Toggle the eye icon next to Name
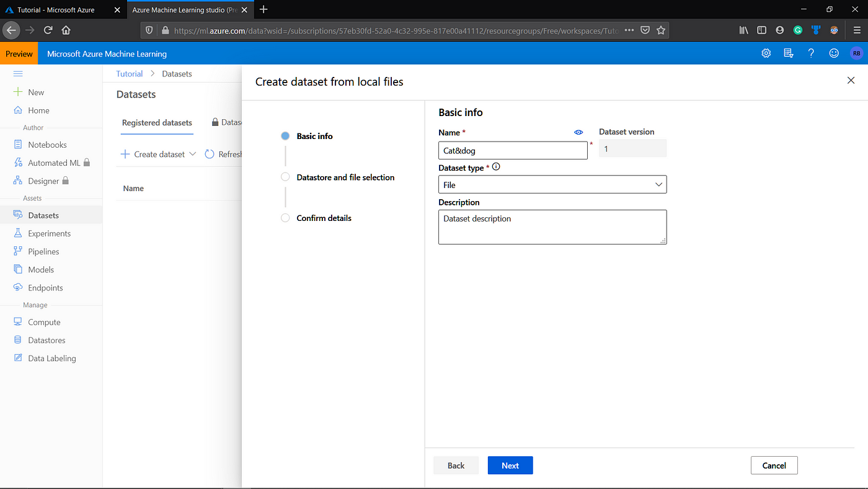The width and height of the screenshot is (868, 489). pos(578,132)
